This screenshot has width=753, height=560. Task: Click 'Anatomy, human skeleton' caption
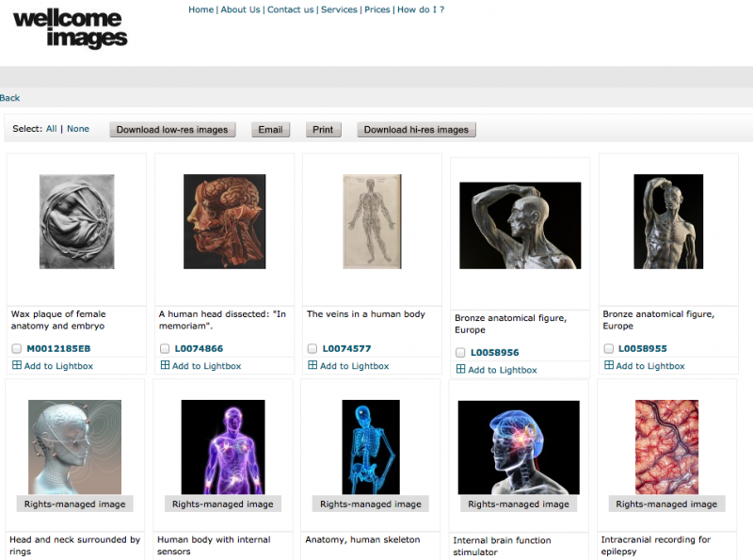pyautogui.click(x=362, y=540)
